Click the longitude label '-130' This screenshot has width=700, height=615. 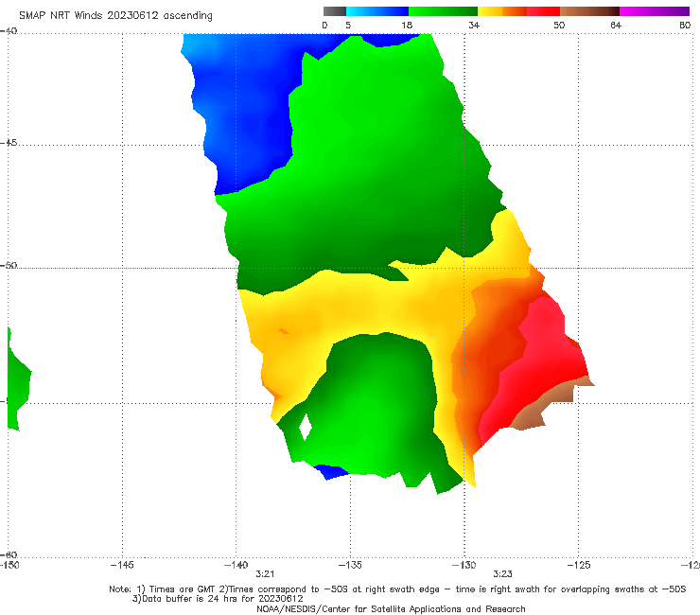point(464,565)
